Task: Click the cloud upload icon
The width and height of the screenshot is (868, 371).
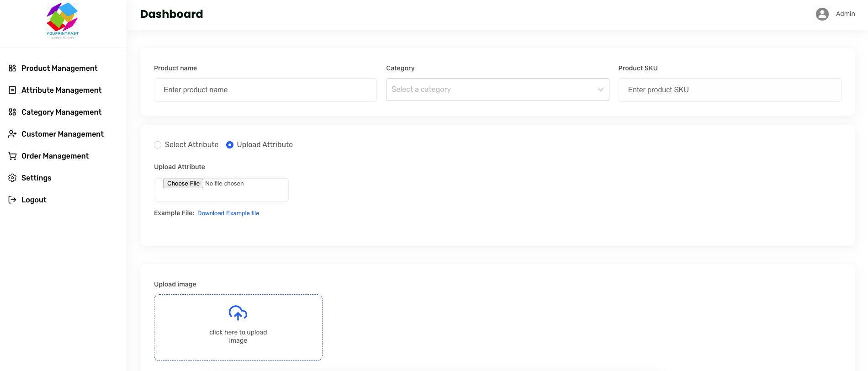Action: point(238,313)
